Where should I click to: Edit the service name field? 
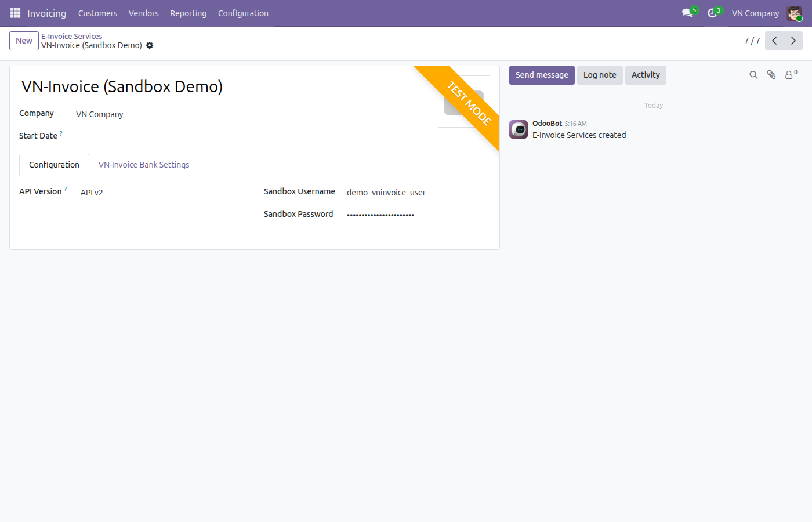(x=226, y=86)
